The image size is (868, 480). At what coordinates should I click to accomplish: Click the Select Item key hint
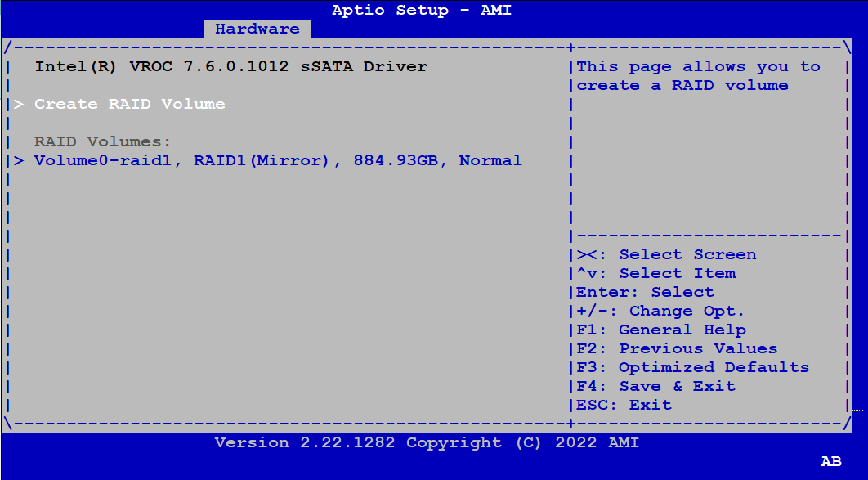tap(656, 273)
